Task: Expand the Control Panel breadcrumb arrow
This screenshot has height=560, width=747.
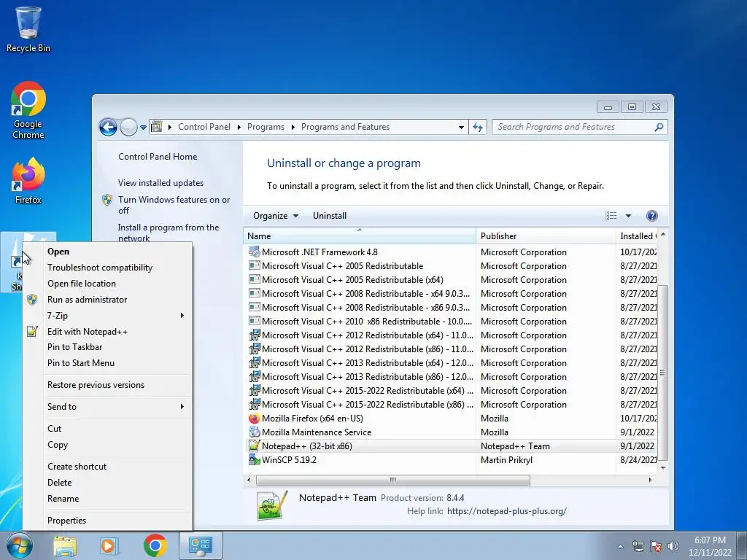Action: click(x=239, y=127)
